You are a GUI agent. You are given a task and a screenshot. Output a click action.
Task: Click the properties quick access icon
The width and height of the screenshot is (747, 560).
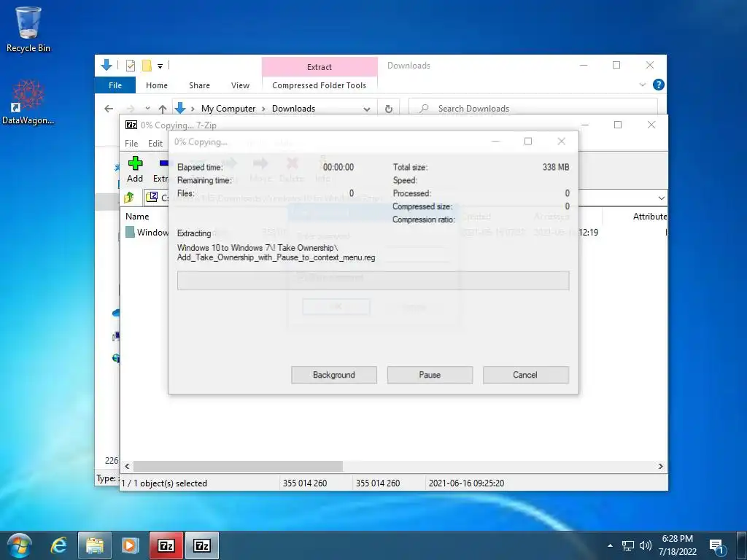131,66
